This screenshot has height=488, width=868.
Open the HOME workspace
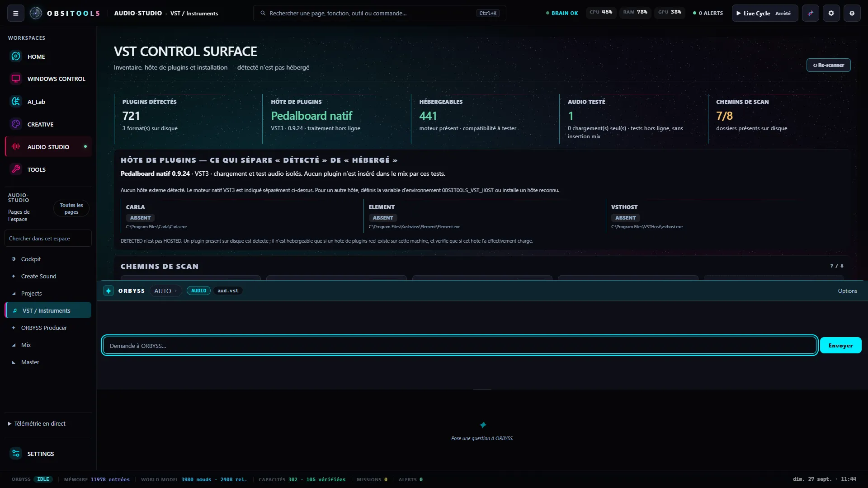[x=48, y=56]
